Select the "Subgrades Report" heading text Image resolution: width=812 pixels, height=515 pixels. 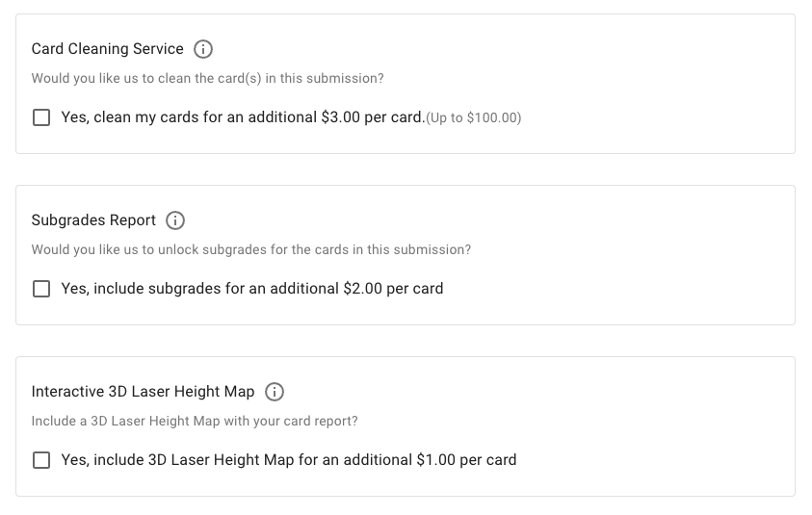click(93, 220)
